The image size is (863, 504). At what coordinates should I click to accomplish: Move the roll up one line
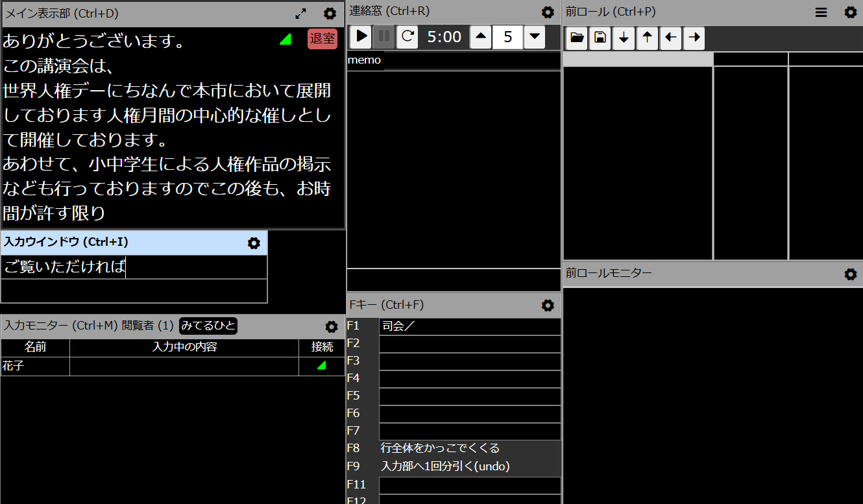point(646,38)
